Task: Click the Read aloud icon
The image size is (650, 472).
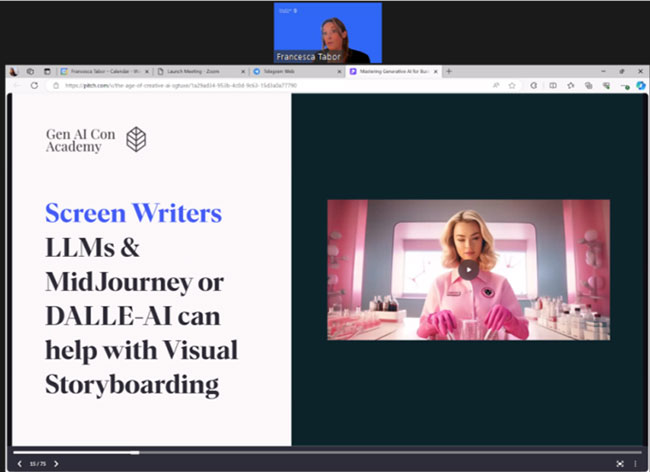Action: click(496, 85)
